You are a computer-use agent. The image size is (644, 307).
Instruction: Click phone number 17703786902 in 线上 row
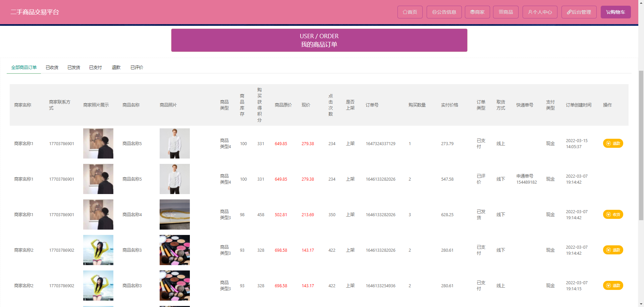click(62, 286)
